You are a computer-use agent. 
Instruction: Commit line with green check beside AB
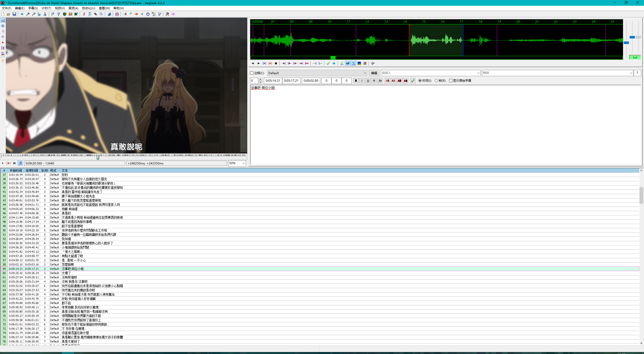coord(413,81)
